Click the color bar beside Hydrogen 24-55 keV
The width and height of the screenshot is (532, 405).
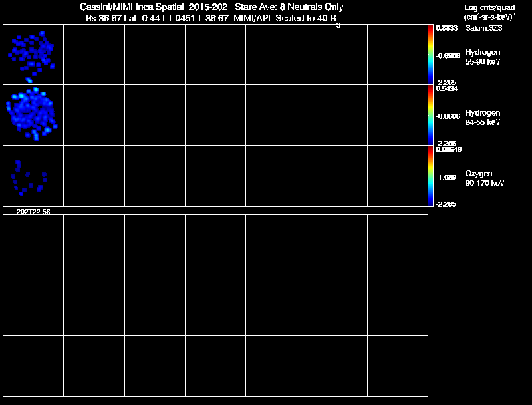(x=430, y=115)
